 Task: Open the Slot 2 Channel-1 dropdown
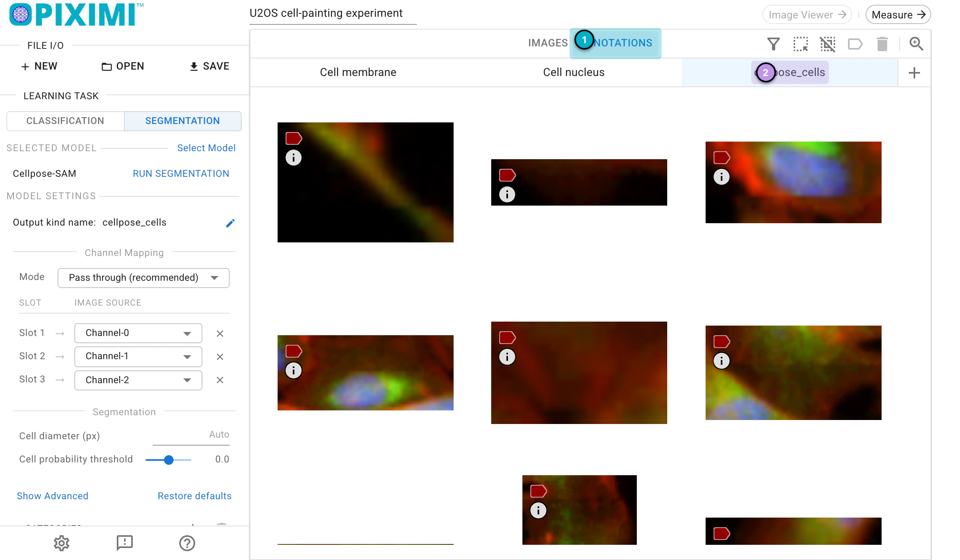138,356
